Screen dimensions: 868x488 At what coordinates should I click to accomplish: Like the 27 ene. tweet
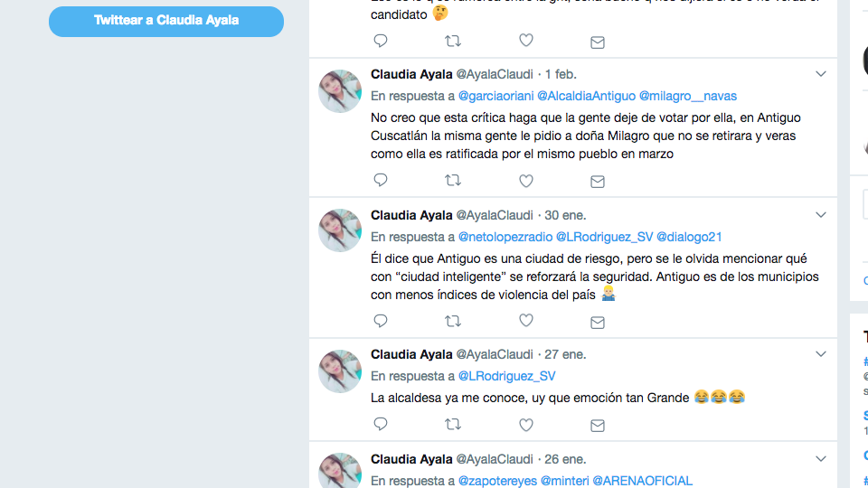click(x=526, y=425)
